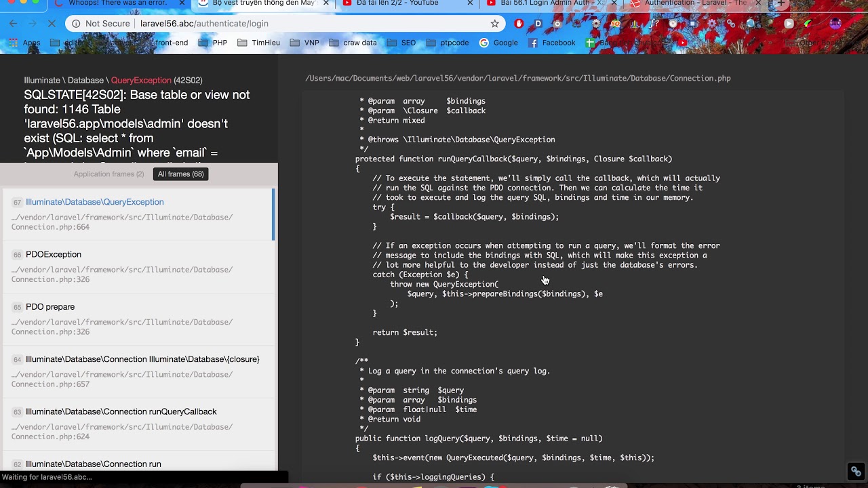This screenshot has width=868, height=488.
Task: Click the Connection.php file path above code
Action: 518,79
